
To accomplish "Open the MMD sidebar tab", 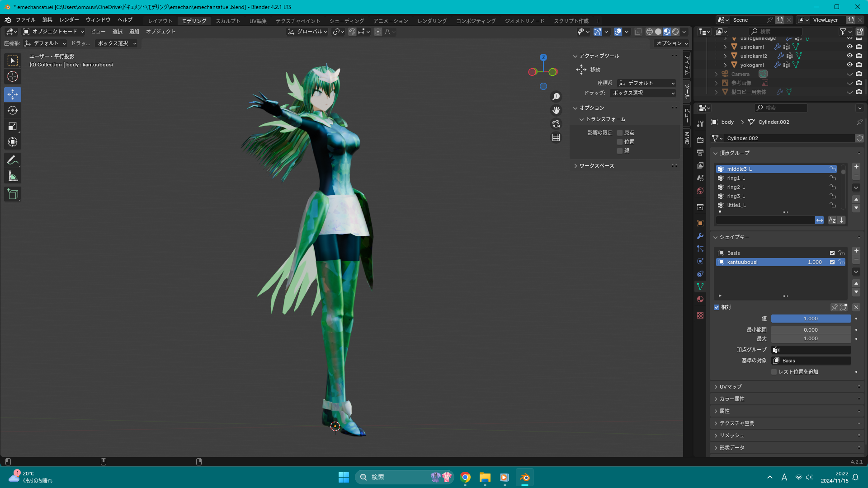I will [687, 138].
